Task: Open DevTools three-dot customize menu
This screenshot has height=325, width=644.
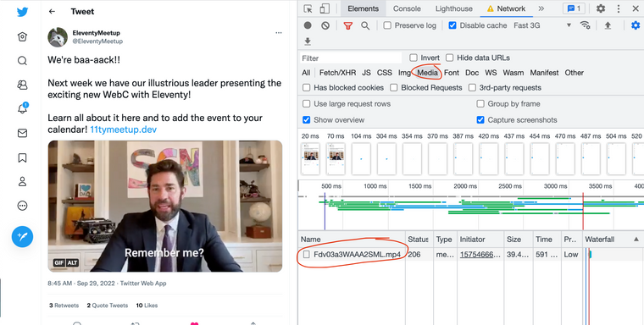Action: click(x=619, y=8)
